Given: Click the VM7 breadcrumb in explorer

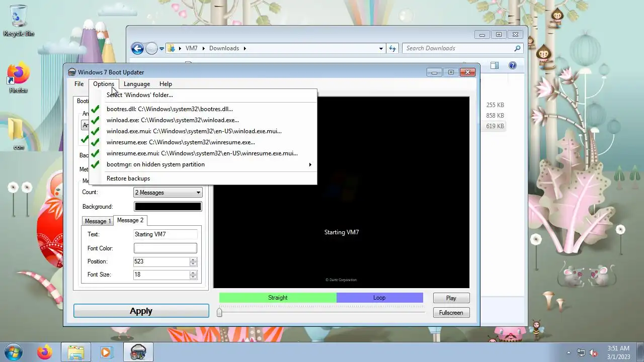Looking at the screenshot, I should 191,48.
